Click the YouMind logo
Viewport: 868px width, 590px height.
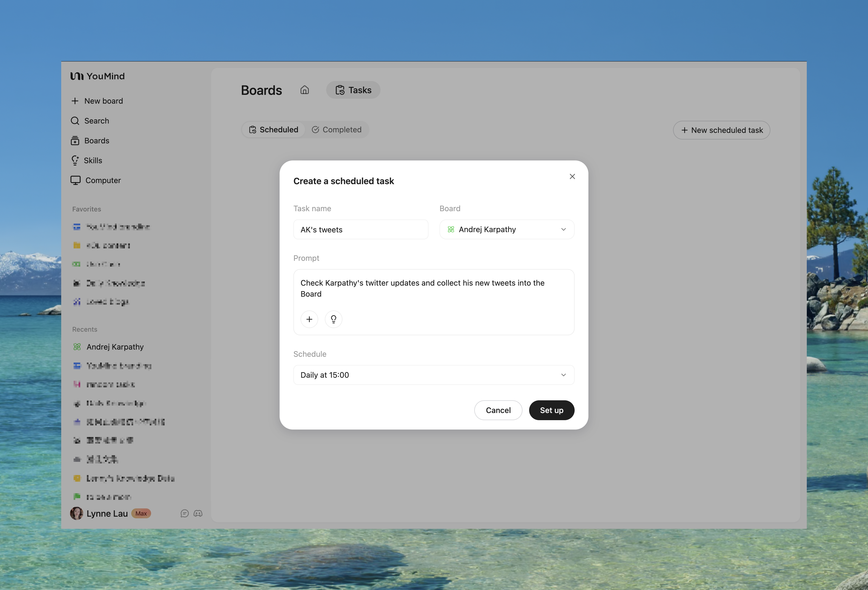(x=98, y=76)
